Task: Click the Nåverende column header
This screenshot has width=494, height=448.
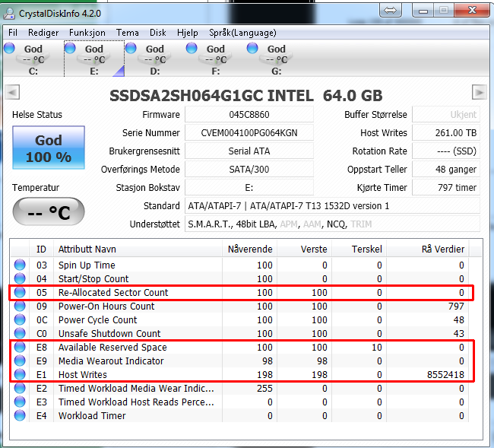Action: [x=250, y=249]
